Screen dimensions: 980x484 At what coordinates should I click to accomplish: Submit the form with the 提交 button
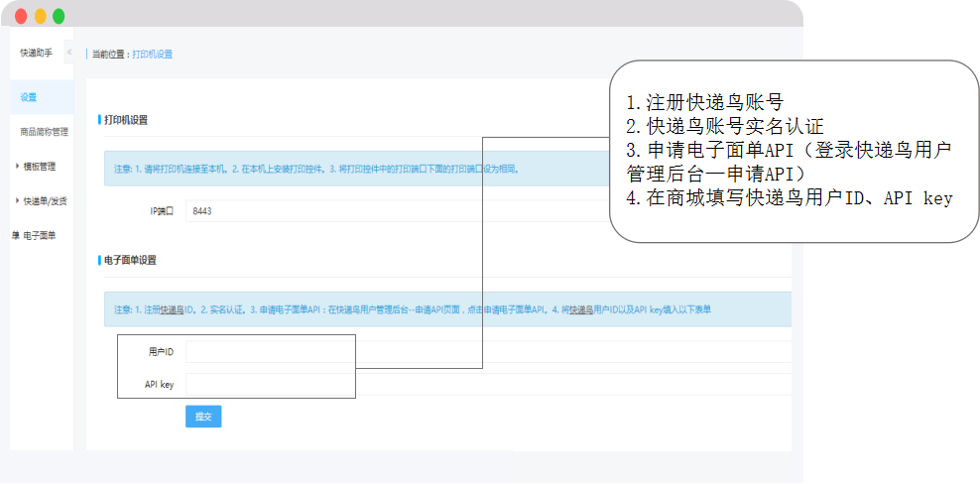pyautogui.click(x=203, y=417)
